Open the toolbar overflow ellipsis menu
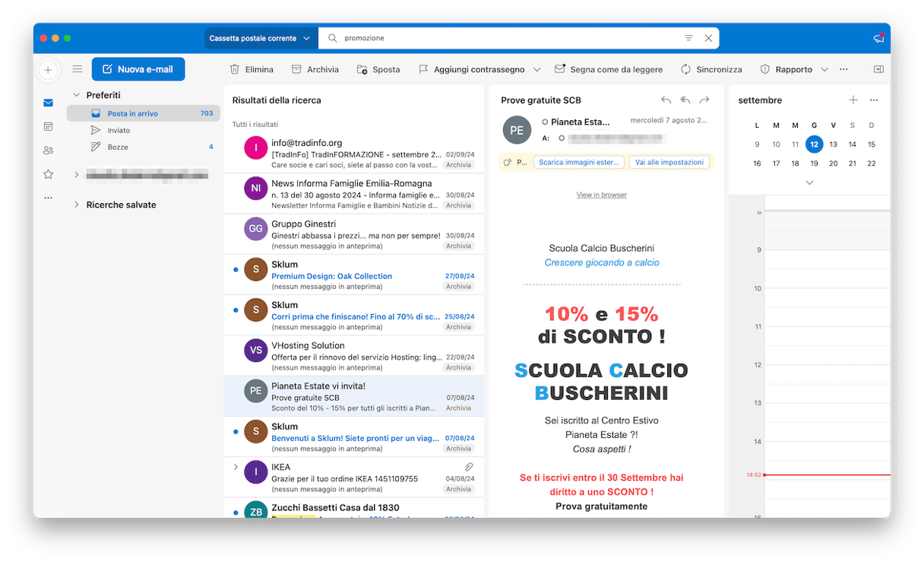Viewport: 924px width, 562px height. [843, 69]
